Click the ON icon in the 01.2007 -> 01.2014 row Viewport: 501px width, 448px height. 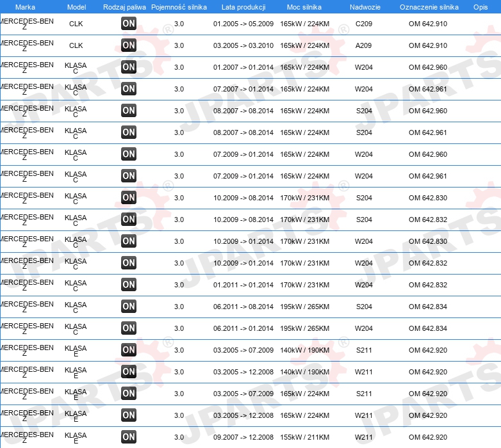pos(129,67)
